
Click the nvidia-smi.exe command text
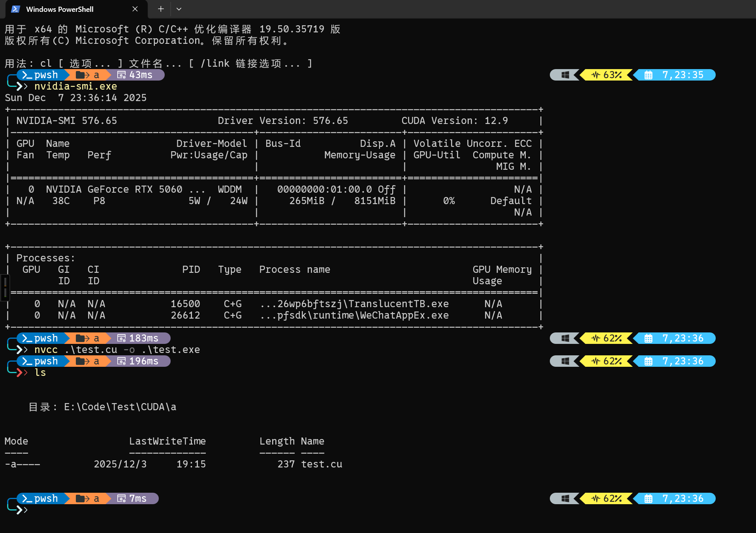point(75,86)
